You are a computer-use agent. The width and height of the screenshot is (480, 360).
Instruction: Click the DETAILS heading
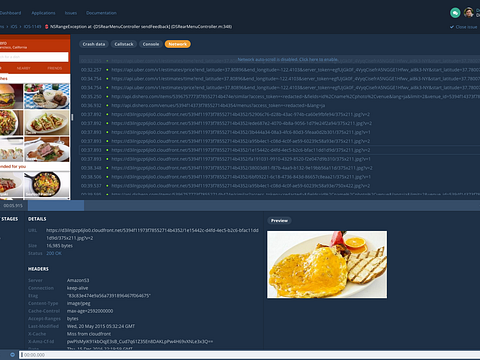(37, 219)
